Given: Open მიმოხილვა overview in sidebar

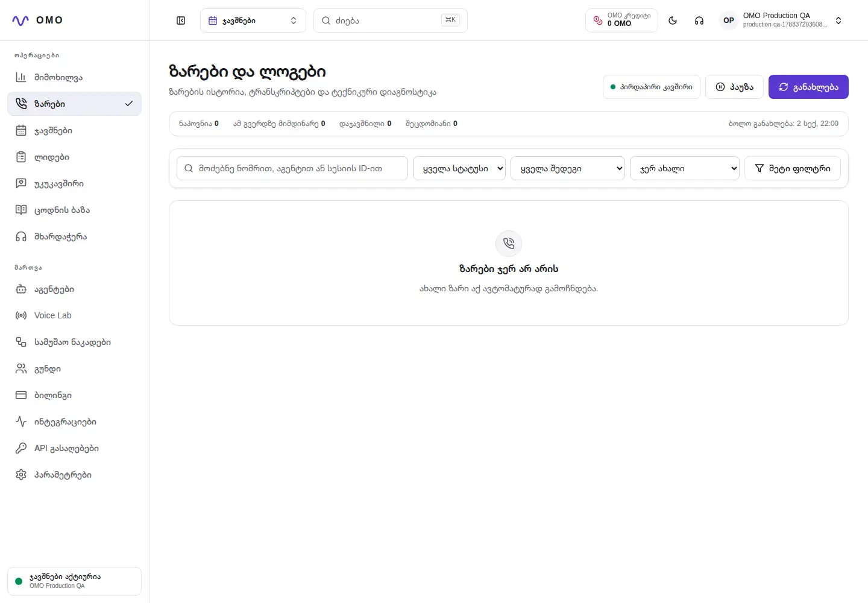Looking at the screenshot, I should point(75,77).
